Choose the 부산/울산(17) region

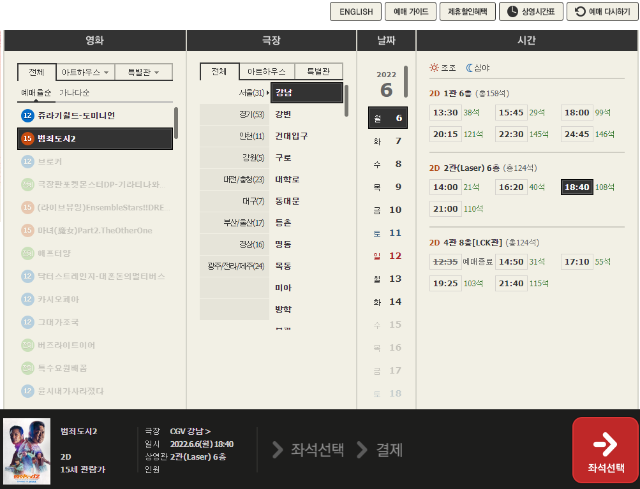coord(235,223)
